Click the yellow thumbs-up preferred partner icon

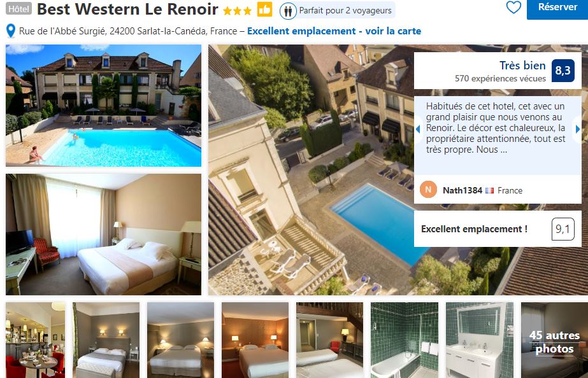(x=264, y=10)
